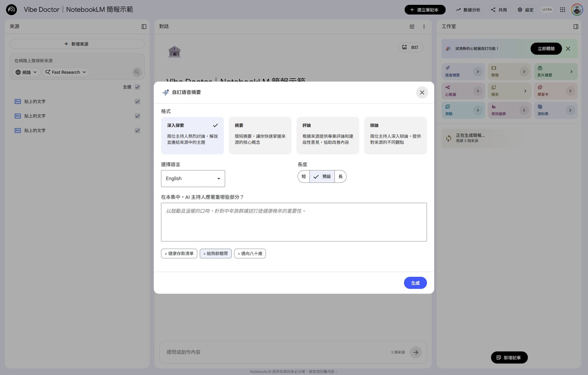Open 數據分析 analytics
Screen dimensions: 588x375
point(468,10)
